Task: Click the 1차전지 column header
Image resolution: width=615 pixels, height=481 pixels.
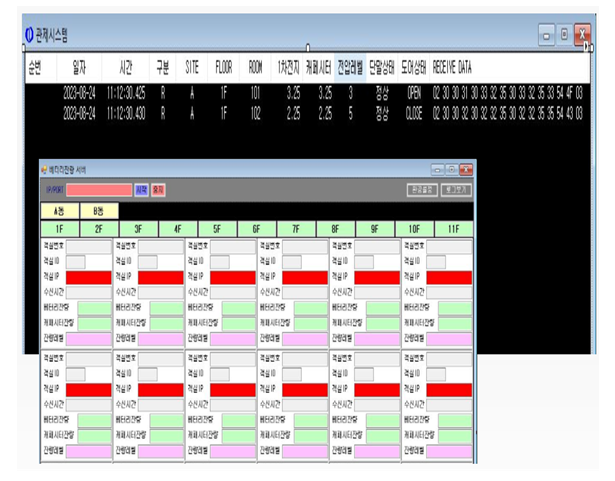Action: [x=288, y=68]
